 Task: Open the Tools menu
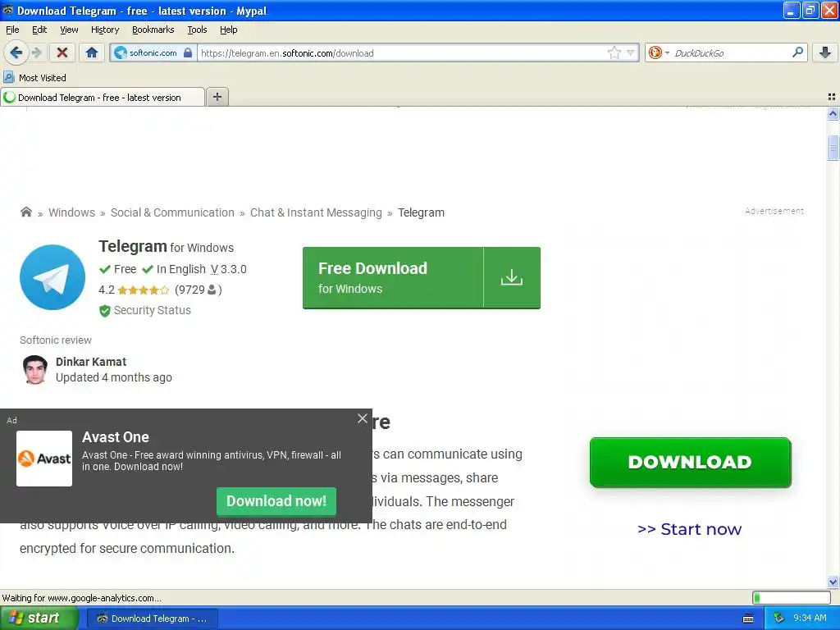pyautogui.click(x=197, y=30)
